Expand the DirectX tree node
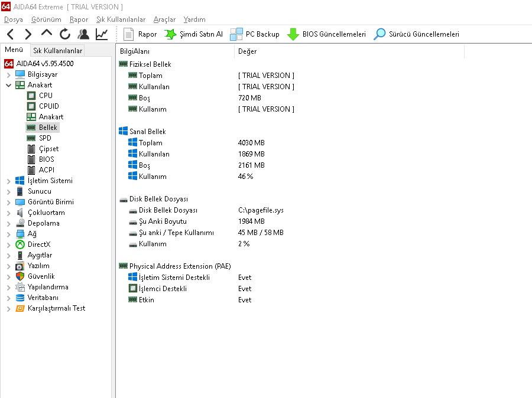Screen dimensions: 532x398 pyautogui.click(x=9, y=245)
